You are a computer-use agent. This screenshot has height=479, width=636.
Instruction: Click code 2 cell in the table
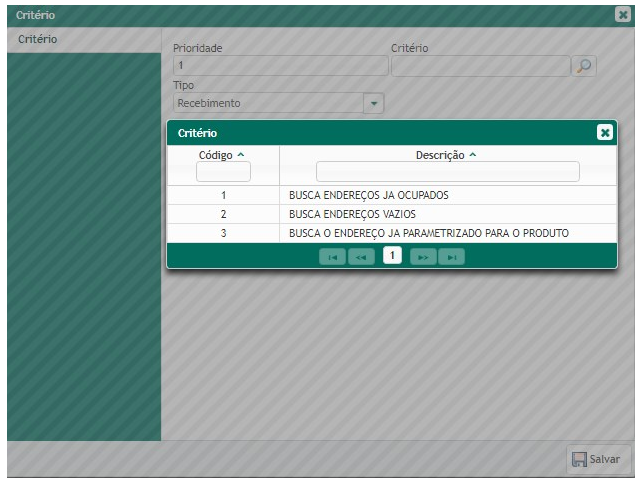click(223, 214)
